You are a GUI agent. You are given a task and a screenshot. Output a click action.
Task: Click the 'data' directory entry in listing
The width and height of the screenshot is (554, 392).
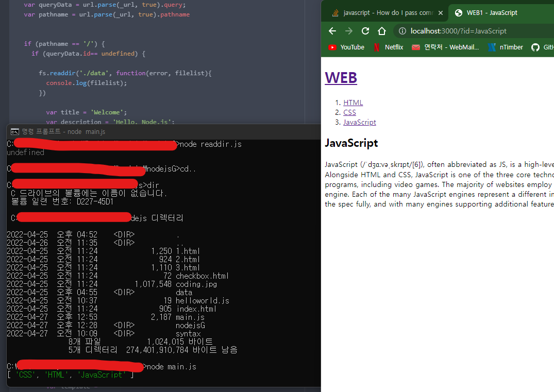coord(184,293)
